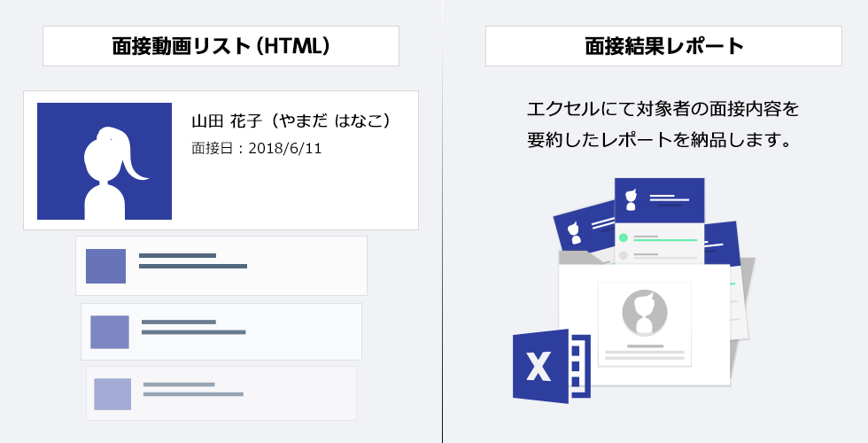Toggle the gray status dot on report card
868x443 pixels.
(x=623, y=256)
